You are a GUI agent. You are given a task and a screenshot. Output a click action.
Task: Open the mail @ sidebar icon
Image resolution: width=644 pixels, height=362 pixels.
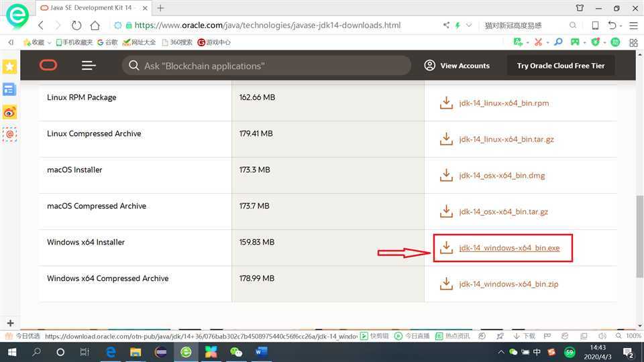pos(9,134)
